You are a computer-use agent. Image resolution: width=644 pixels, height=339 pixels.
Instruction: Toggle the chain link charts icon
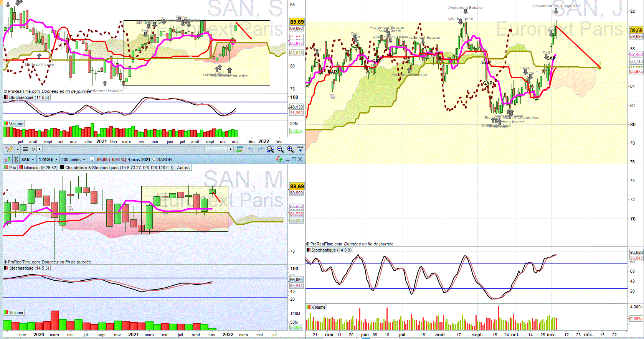tap(16, 159)
